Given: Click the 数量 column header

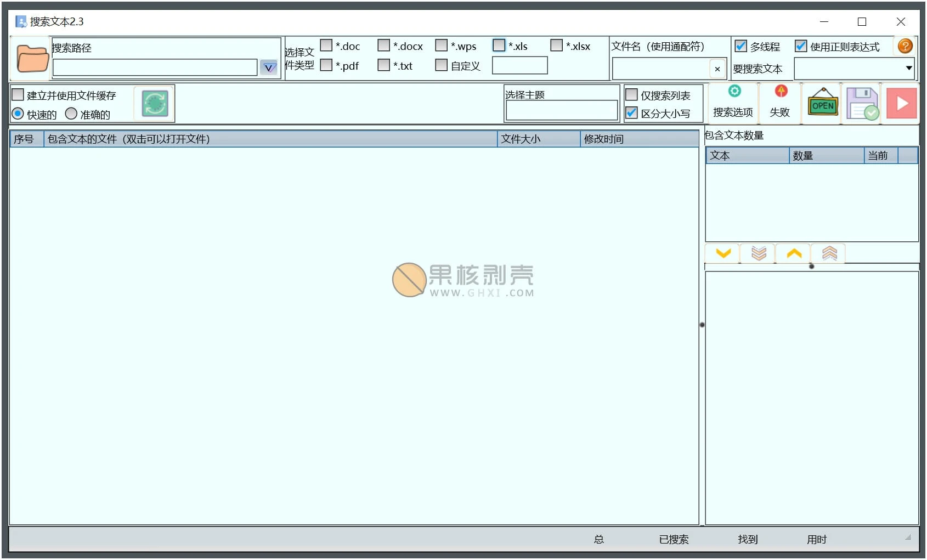Looking at the screenshot, I should point(827,156).
